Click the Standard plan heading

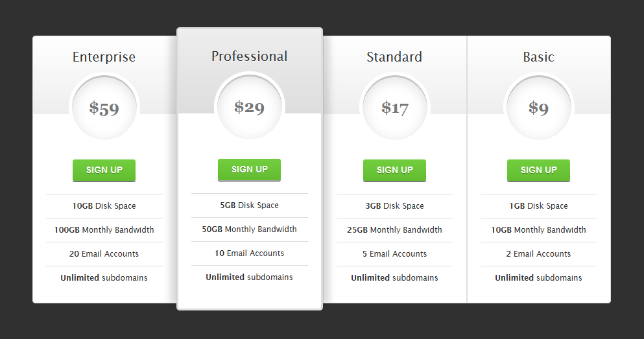point(394,57)
